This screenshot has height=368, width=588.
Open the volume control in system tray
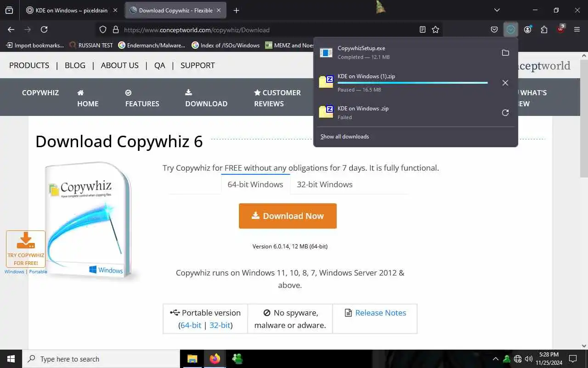[529, 359]
